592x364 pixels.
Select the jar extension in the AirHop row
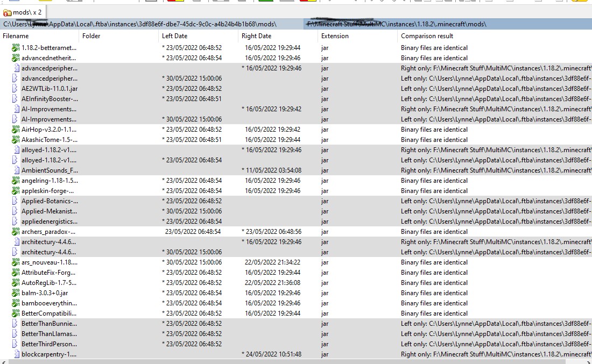325,129
